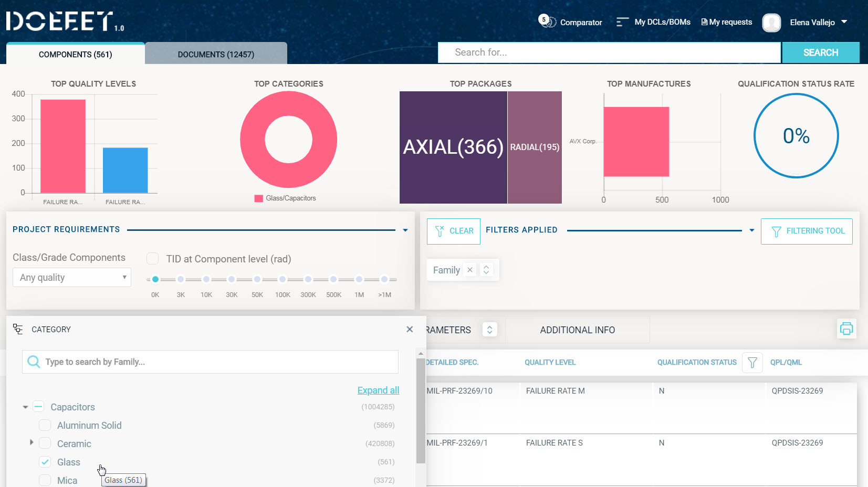The width and height of the screenshot is (868, 487).
Task: Remove the Family filter chip
Action: pos(470,270)
